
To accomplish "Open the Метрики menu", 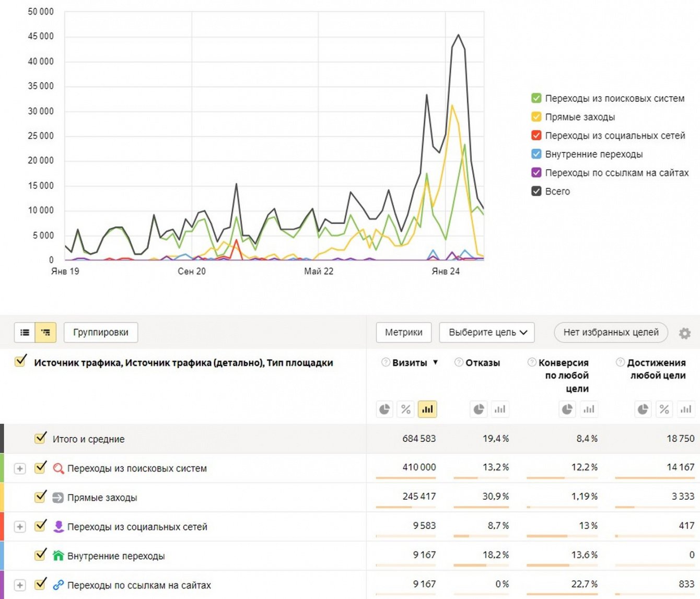I will point(403,332).
